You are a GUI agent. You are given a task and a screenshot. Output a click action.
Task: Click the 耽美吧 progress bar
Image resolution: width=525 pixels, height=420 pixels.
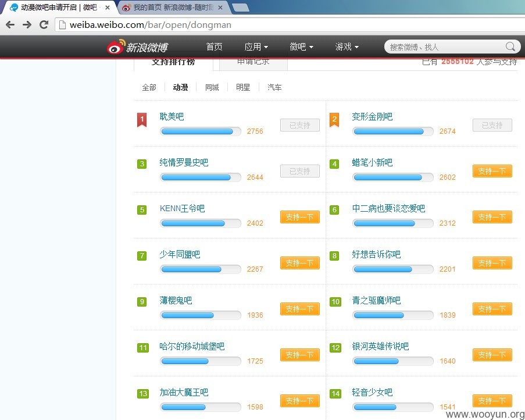tap(201, 131)
